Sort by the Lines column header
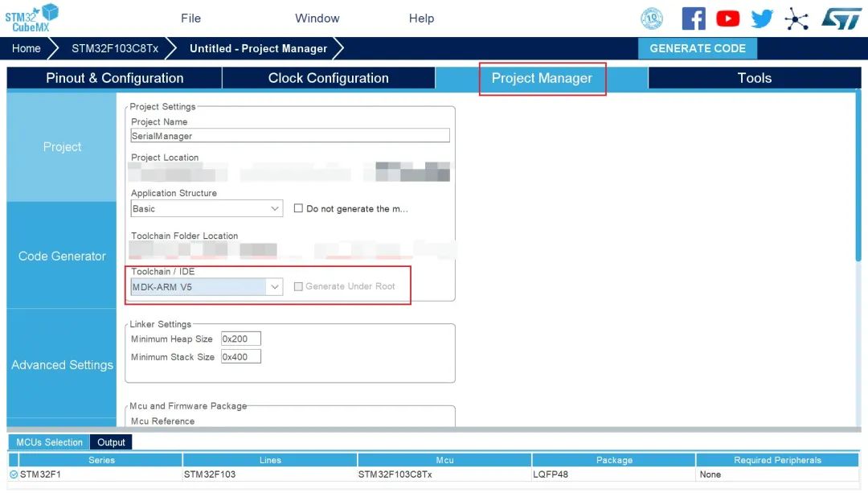 click(270, 460)
